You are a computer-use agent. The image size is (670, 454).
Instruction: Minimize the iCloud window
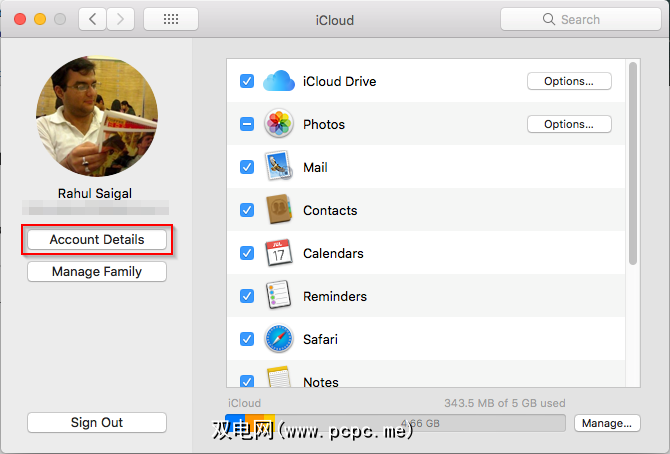(x=40, y=19)
